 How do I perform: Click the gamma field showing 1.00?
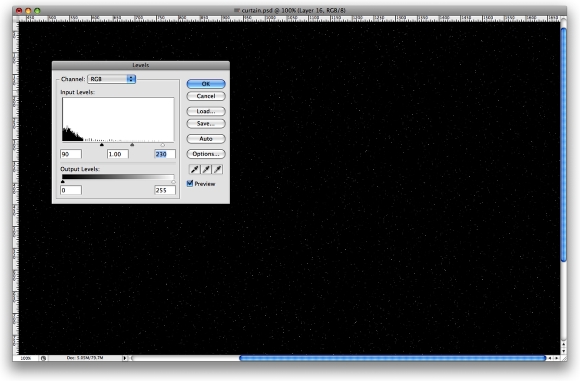[x=118, y=154]
